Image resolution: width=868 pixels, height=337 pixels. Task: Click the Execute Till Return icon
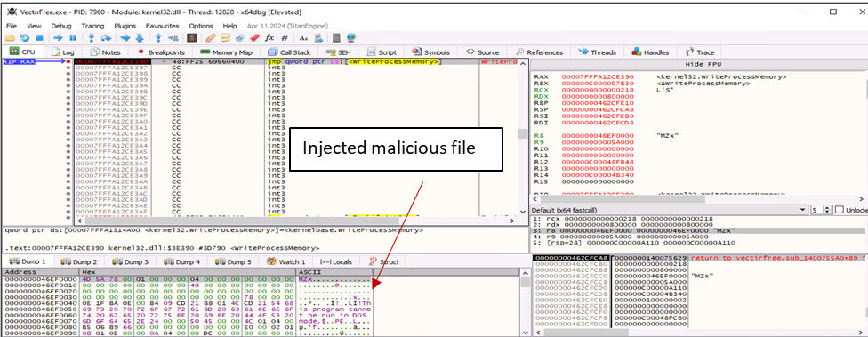(158, 38)
